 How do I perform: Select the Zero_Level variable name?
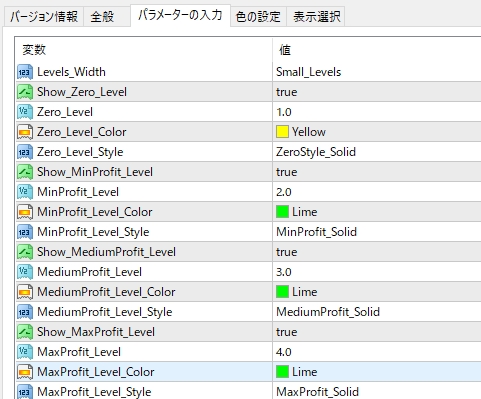pos(65,112)
